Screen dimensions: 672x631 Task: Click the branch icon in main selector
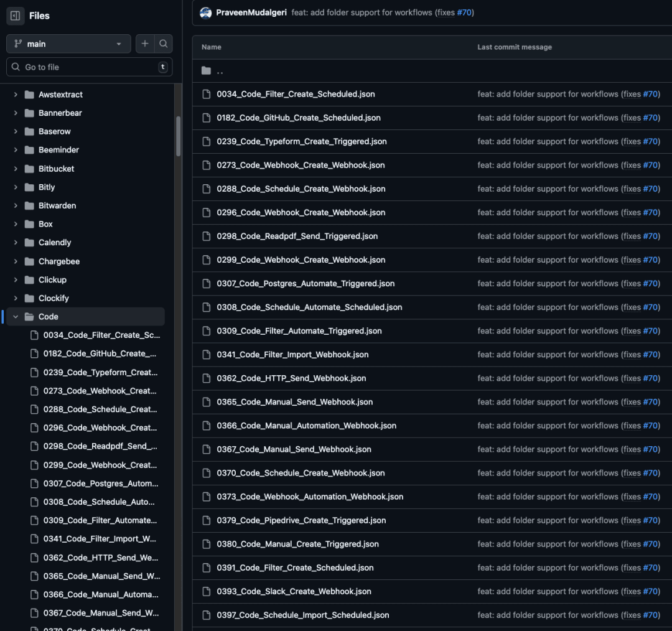(18, 44)
